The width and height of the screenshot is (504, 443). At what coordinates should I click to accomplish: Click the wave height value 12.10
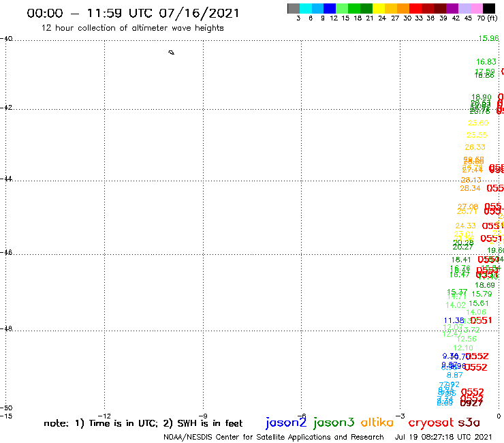click(463, 348)
